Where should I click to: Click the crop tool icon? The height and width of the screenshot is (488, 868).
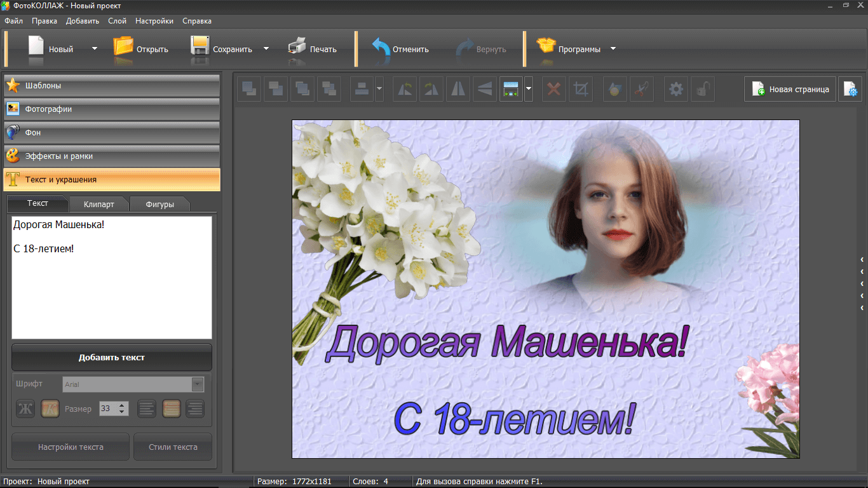tap(580, 90)
